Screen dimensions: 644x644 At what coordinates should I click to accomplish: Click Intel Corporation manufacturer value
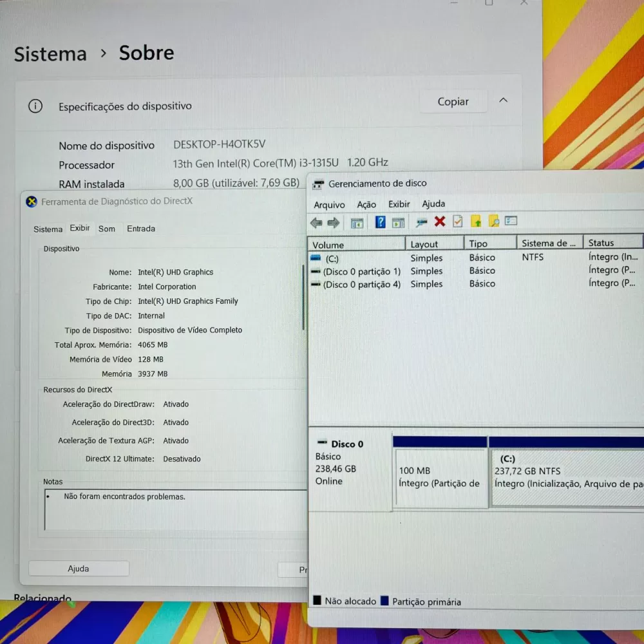[167, 287]
